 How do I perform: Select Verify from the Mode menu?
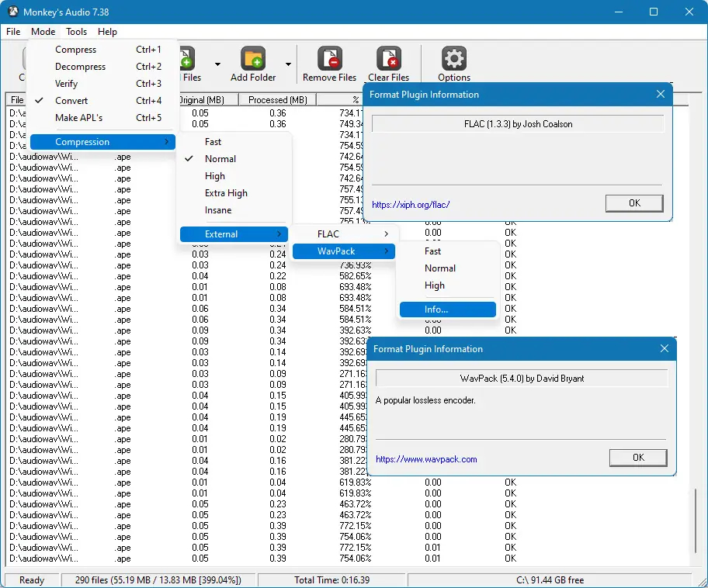point(66,84)
